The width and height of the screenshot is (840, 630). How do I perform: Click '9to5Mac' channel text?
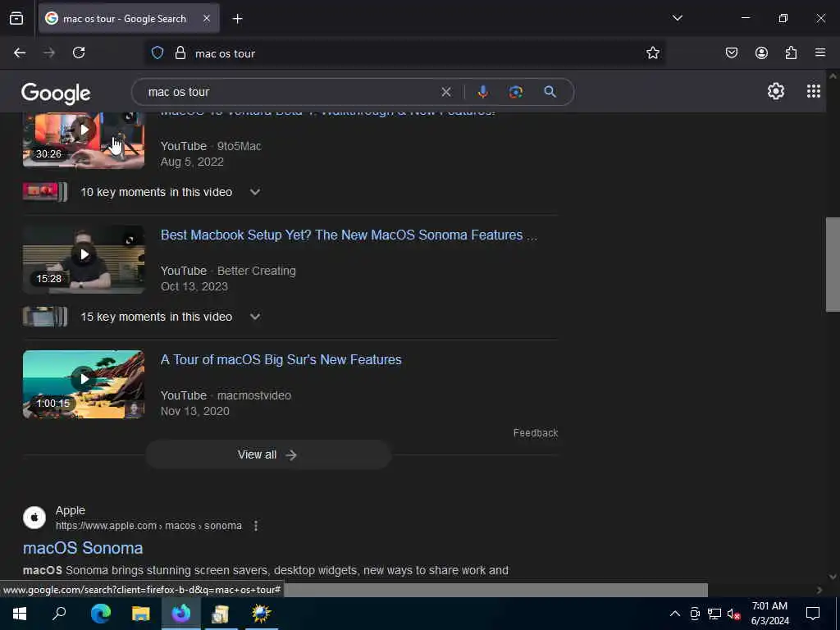pyautogui.click(x=239, y=146)
